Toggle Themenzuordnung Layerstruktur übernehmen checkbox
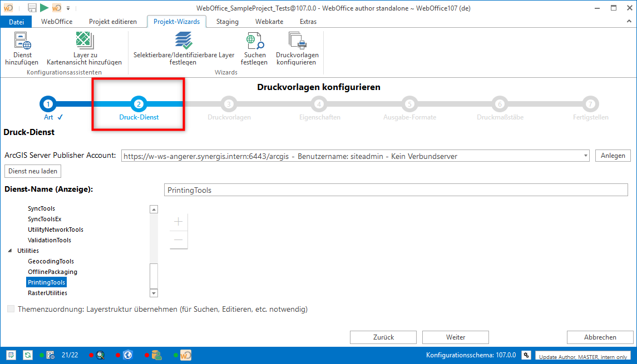637x364 pixels. (x=11, y=309)
